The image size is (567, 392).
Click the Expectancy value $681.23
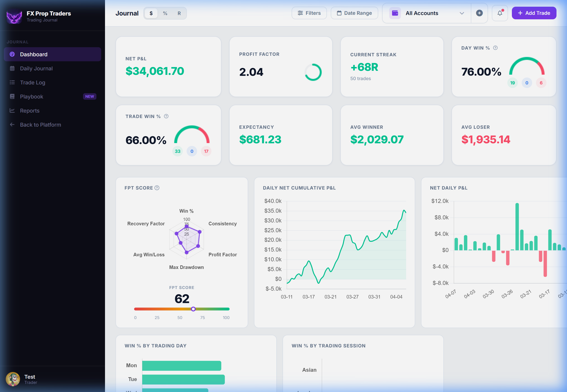(x=260, y=139)
